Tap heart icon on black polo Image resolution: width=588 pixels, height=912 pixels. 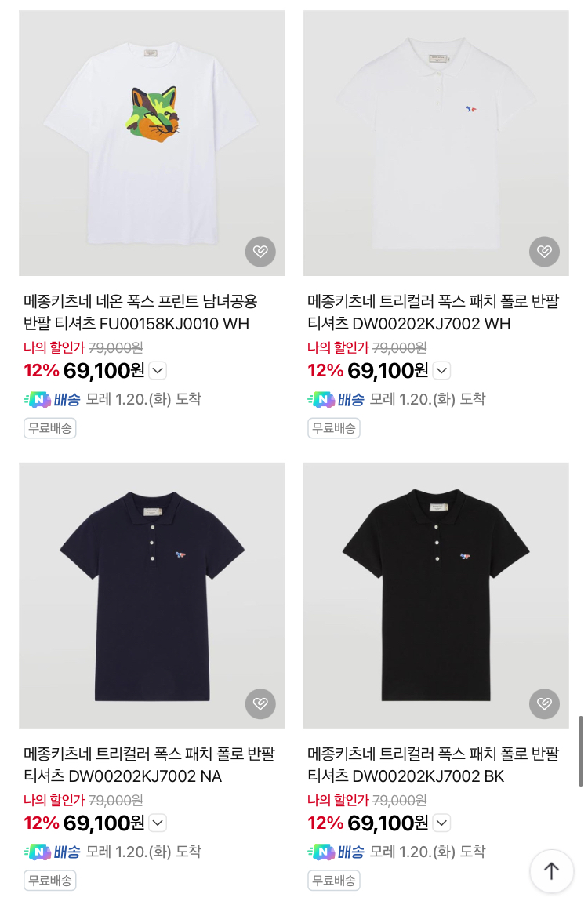tap(544, 703)
